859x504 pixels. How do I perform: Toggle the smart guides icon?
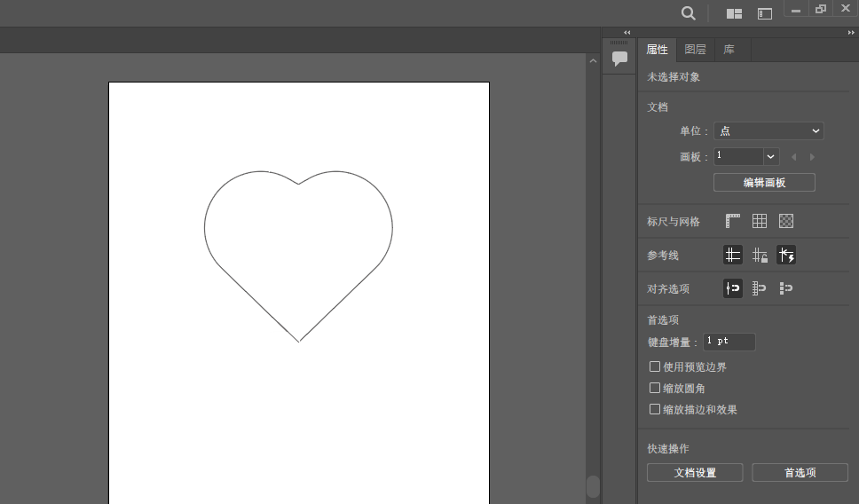(786, 256)
